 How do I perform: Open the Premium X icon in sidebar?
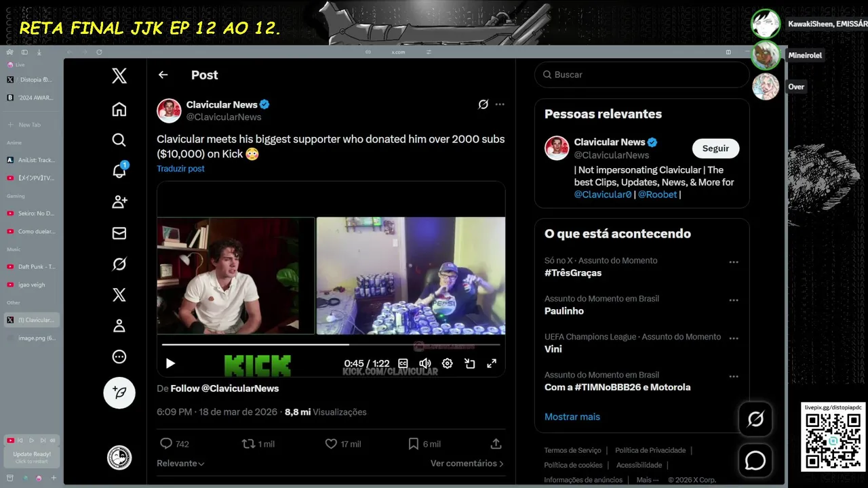click(x=119, y=295)
